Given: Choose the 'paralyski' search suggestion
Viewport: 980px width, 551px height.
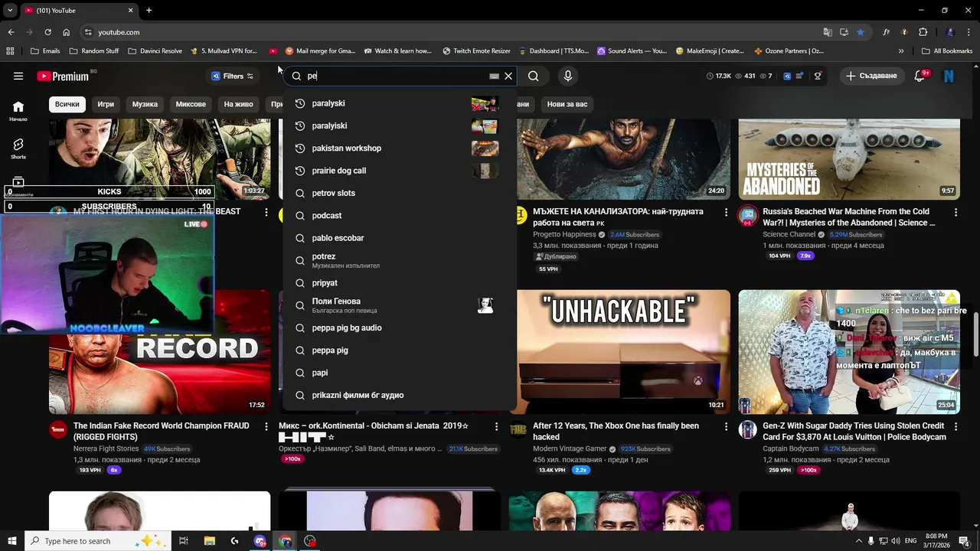Looking at the screenshot, I should 400,103.
